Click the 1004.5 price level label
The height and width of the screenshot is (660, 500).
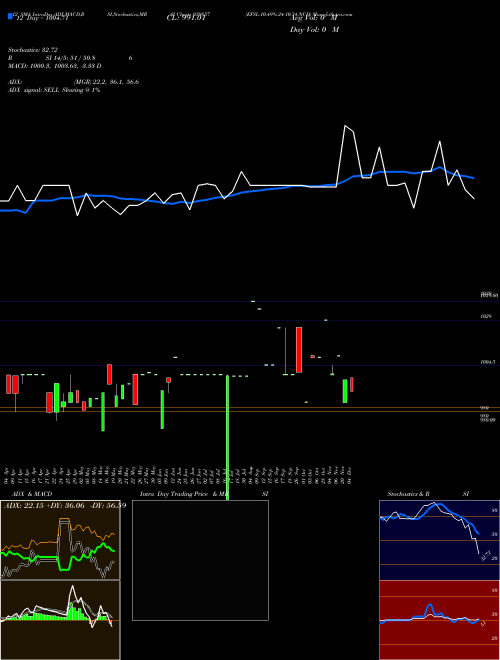(488, 362)
